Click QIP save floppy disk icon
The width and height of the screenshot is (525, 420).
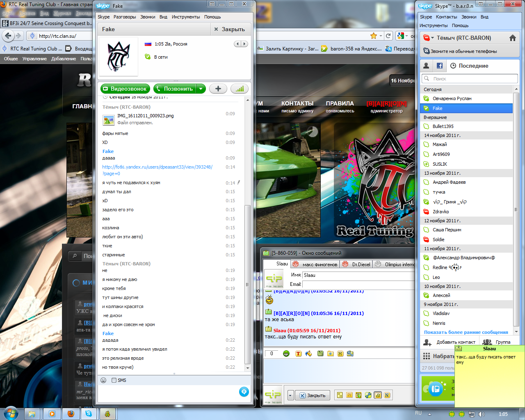320,354
